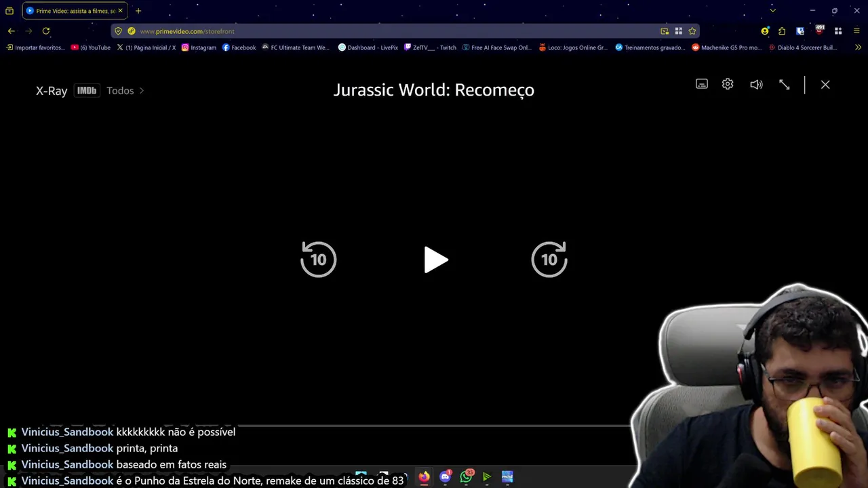
Task: Open address bar grid extension icon
Action: pos(678,31)
